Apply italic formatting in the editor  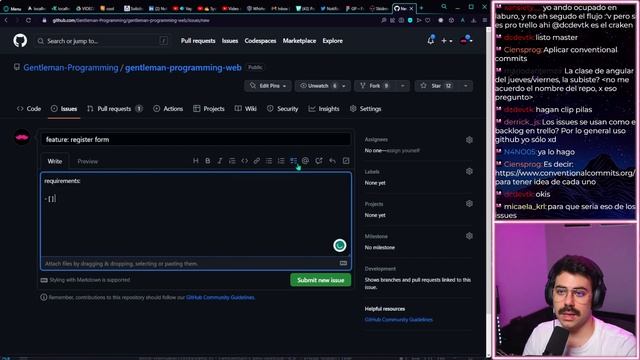click(220, 161)
